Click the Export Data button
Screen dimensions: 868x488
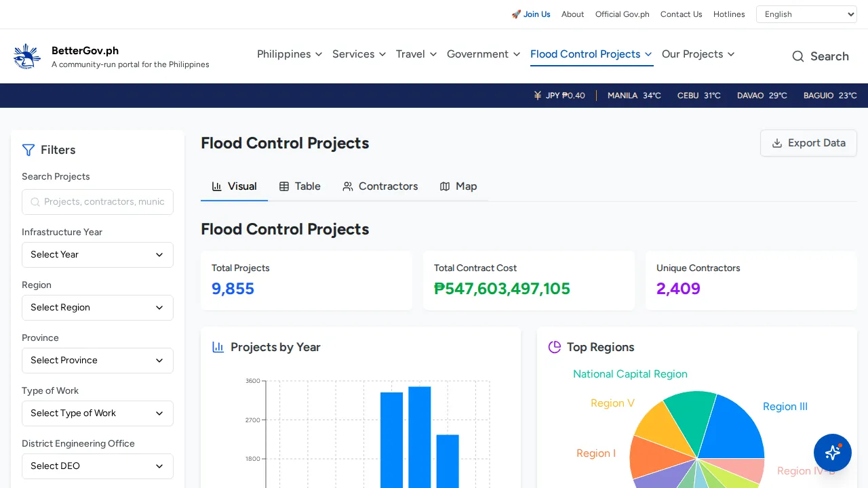tap(808, 143)
